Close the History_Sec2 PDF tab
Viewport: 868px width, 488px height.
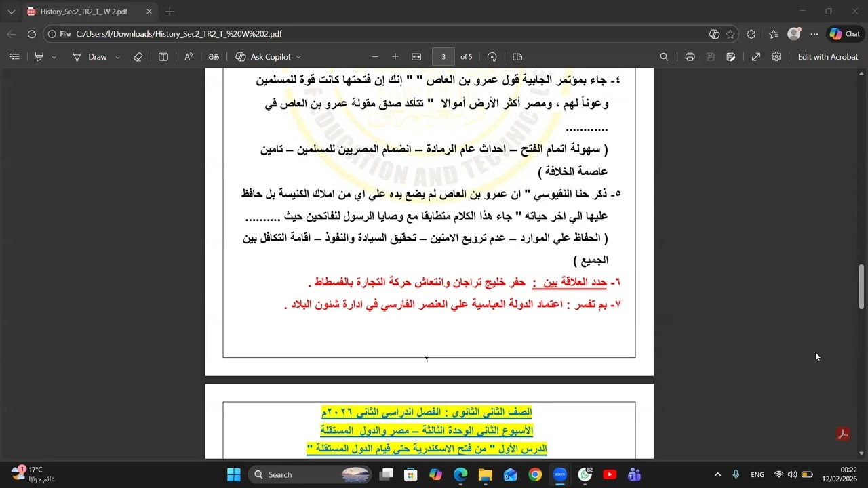149,12
